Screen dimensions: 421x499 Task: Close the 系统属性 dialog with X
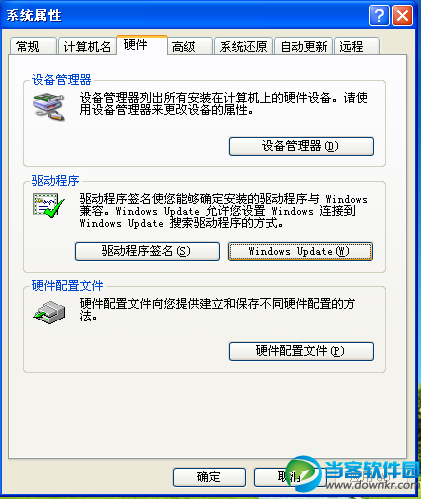tap(402, 15)
